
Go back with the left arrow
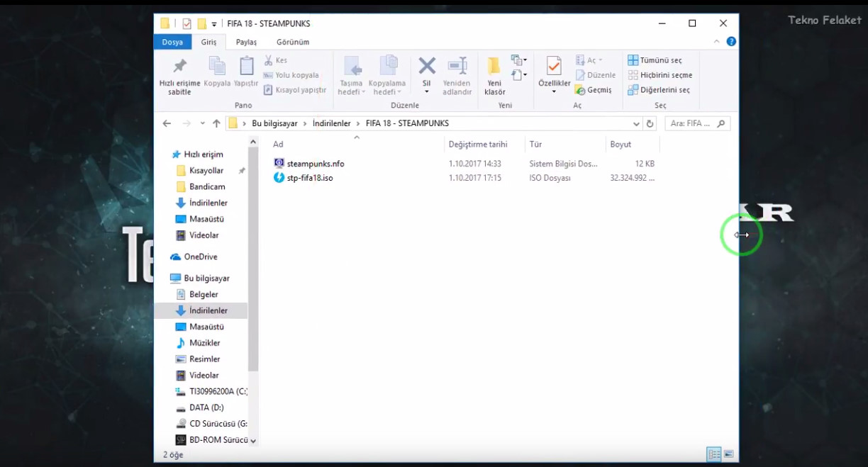coord(167,123)
